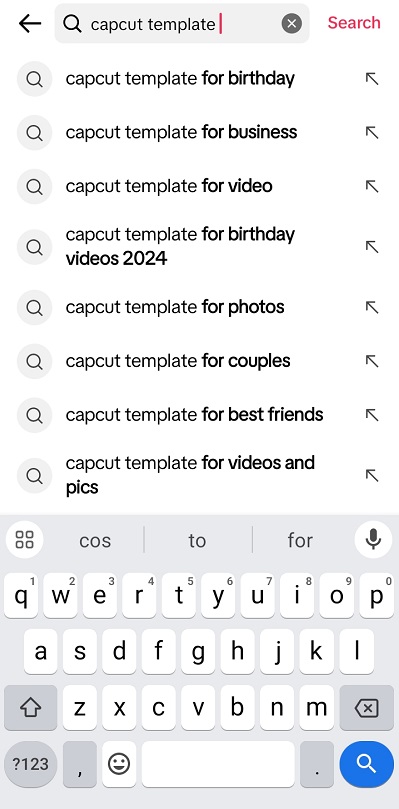Choose the word suggestion for

pyautogui.click(x=300, y=541)
